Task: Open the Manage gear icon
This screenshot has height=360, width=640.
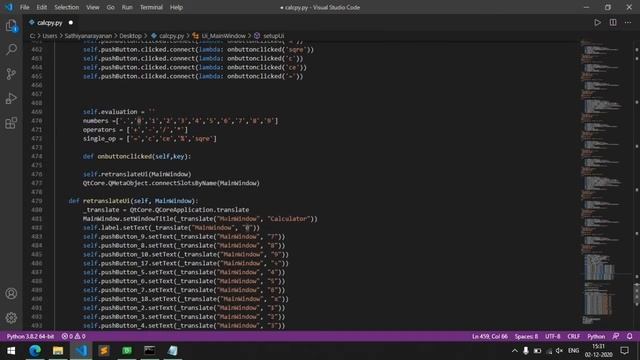Action: click(x=11, y=318)
